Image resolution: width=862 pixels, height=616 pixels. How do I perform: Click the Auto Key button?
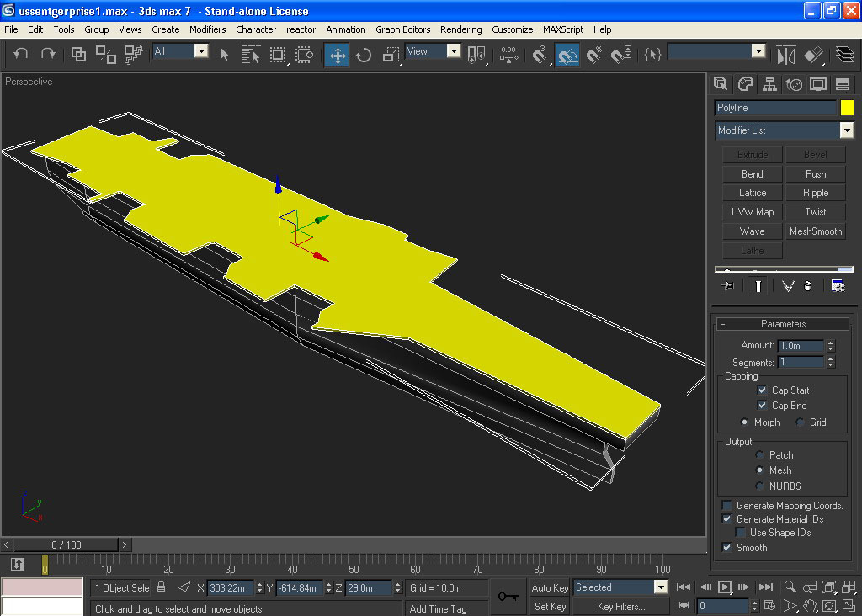[x=550, y=587]
